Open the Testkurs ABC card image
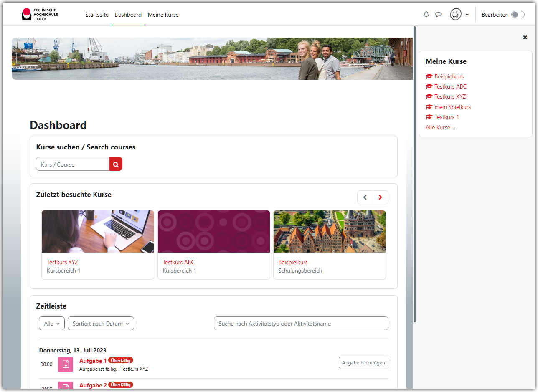This screenshot has width=538, height=392. (214, 231)
